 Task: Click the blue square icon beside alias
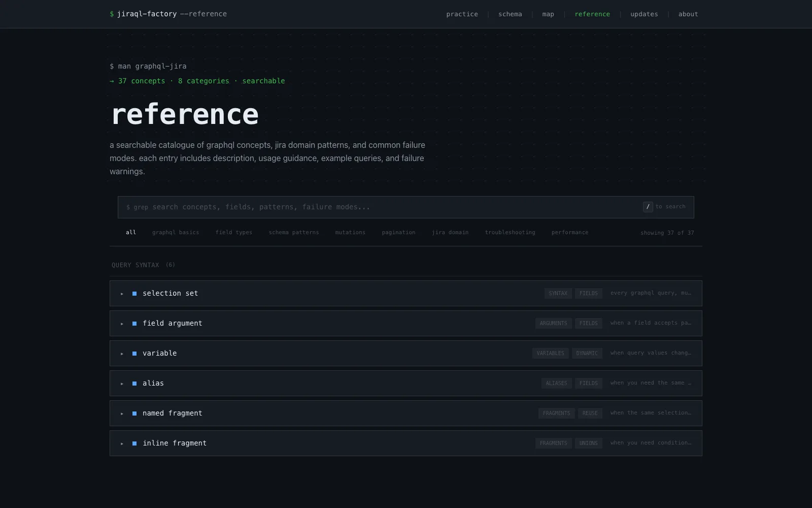click(x=134, y=384)
